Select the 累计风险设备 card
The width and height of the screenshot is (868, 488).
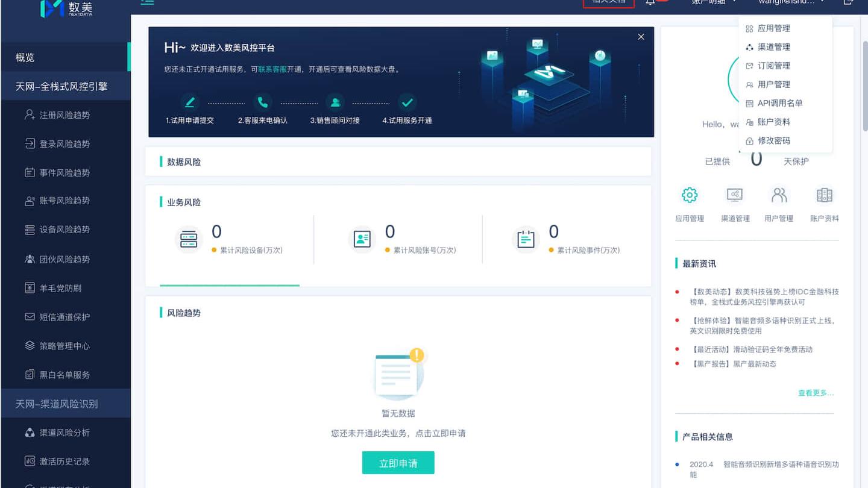tap(230, 239)
